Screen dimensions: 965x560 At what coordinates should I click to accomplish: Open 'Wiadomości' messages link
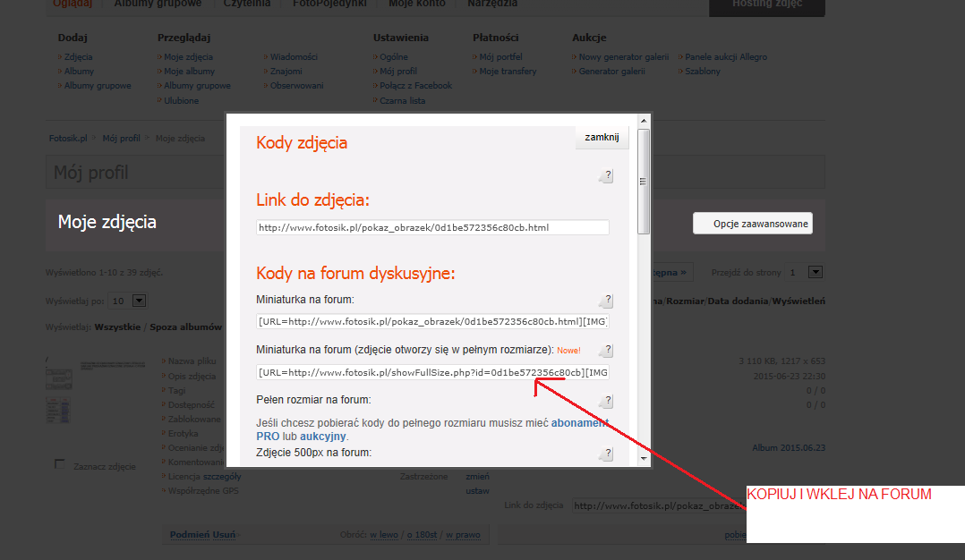[294, 57]
